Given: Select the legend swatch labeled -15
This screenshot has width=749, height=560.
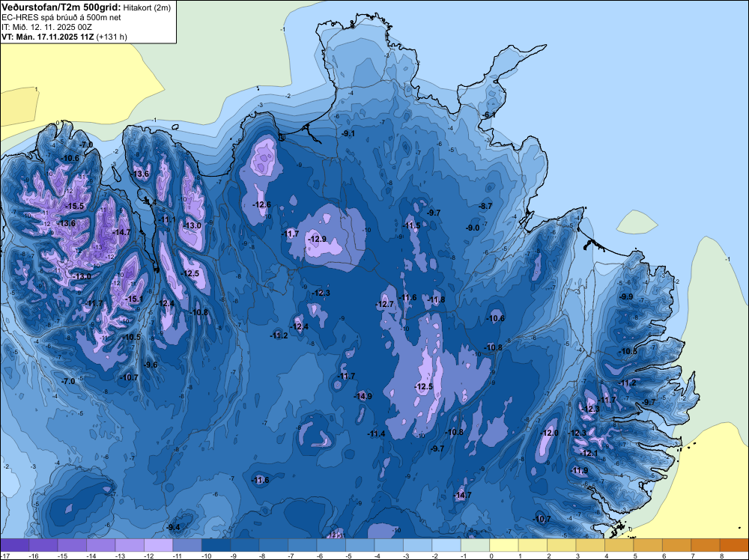Looking at the screenshot, I should pos(72,545).
